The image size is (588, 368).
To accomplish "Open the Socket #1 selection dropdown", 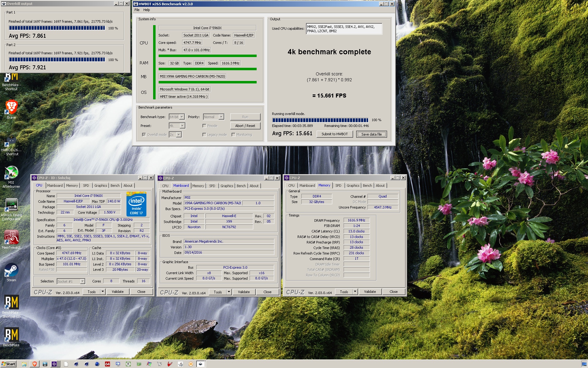I will [x=82, y=281].
